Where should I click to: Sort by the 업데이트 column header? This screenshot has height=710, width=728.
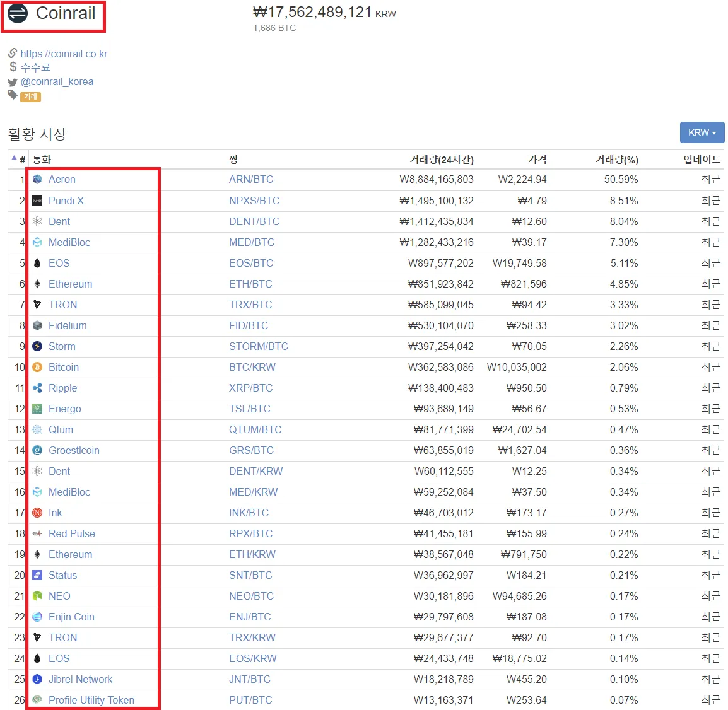click(x=702, y=160)
